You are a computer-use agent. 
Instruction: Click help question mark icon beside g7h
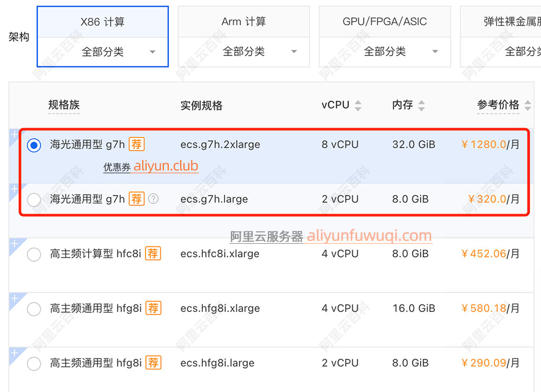[x=154, y=199]
